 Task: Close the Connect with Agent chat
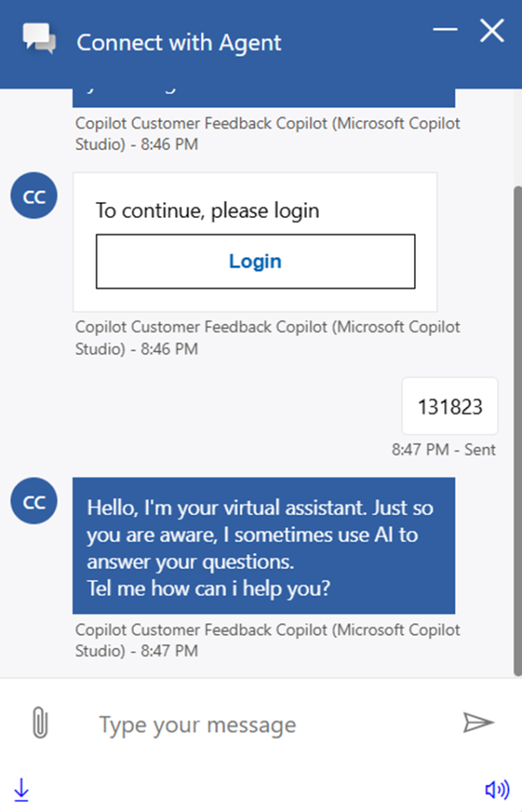pos(492,31)
